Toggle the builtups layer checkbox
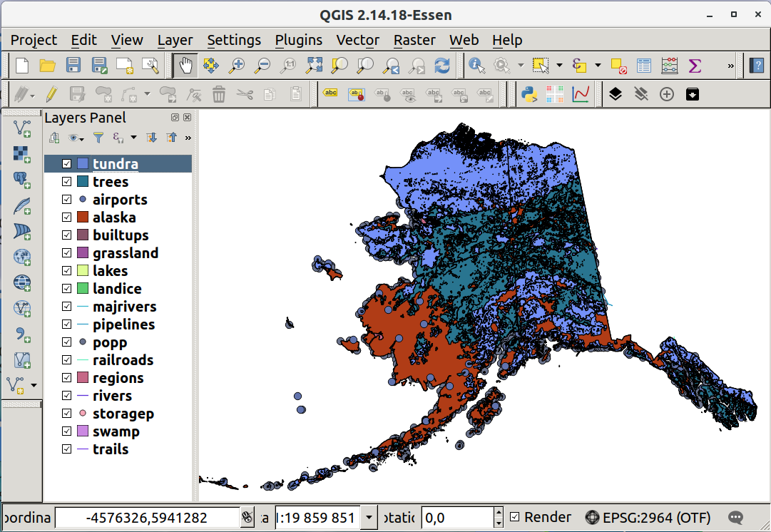This screenshot has width=771, height=532. 67,235
